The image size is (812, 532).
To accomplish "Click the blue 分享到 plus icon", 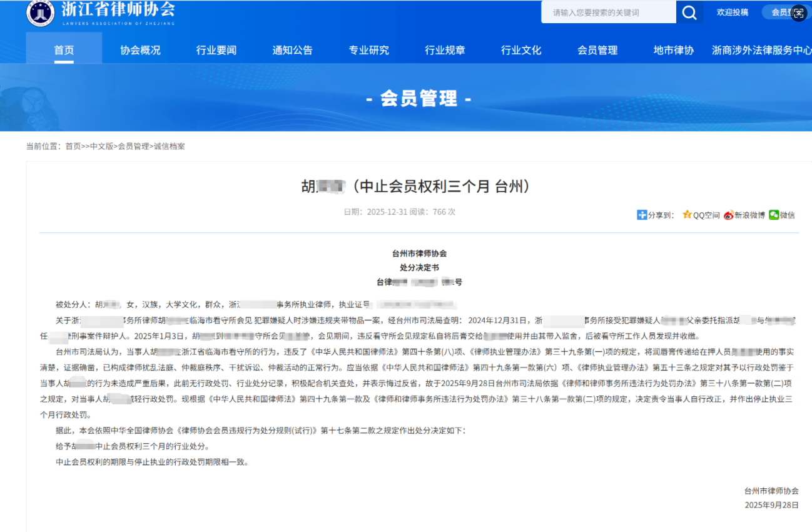I will (x=641, y=215).
